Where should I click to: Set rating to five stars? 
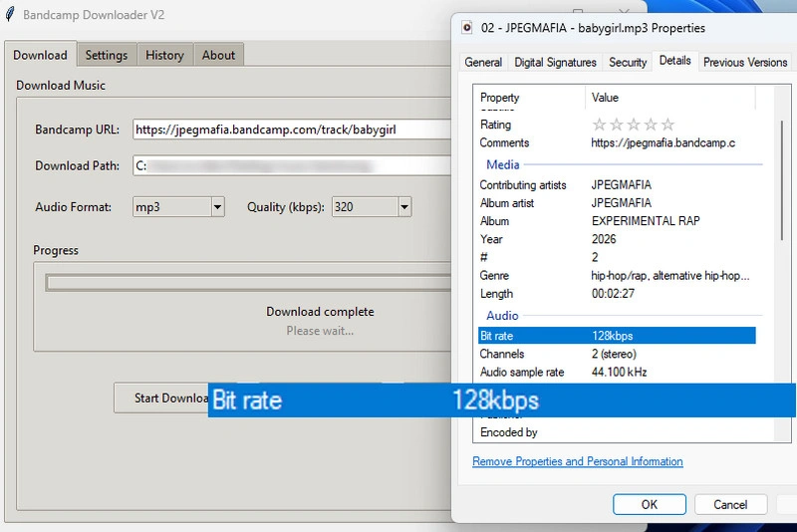pyautogui.click(x=667, y=125)
